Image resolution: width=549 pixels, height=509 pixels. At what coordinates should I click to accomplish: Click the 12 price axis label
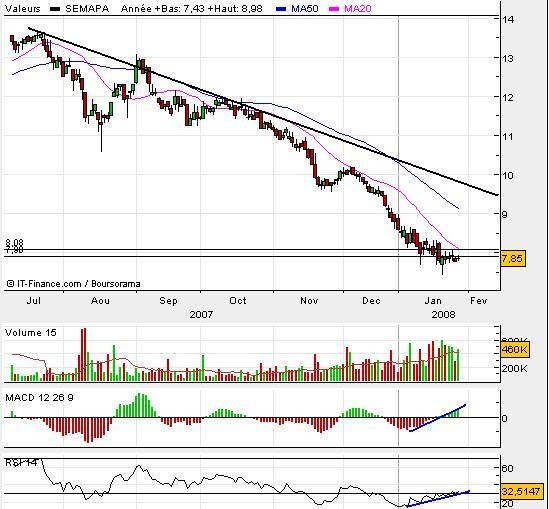point(508,98)
